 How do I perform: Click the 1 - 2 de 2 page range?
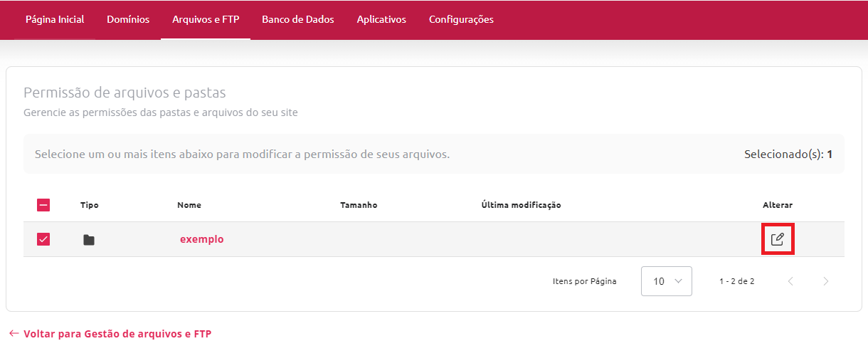[x=737, y=281]
